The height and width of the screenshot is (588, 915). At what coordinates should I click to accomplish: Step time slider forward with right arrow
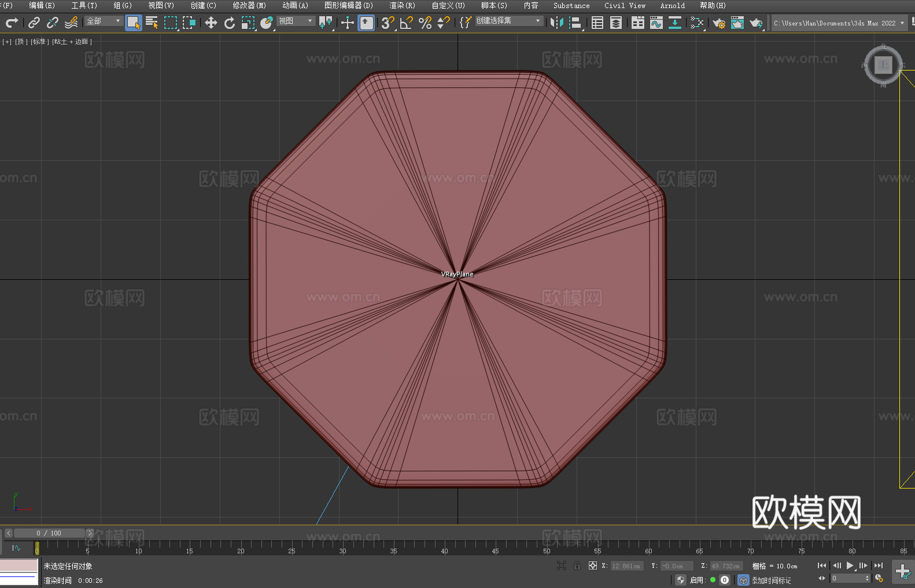click(x=90, y=533)
